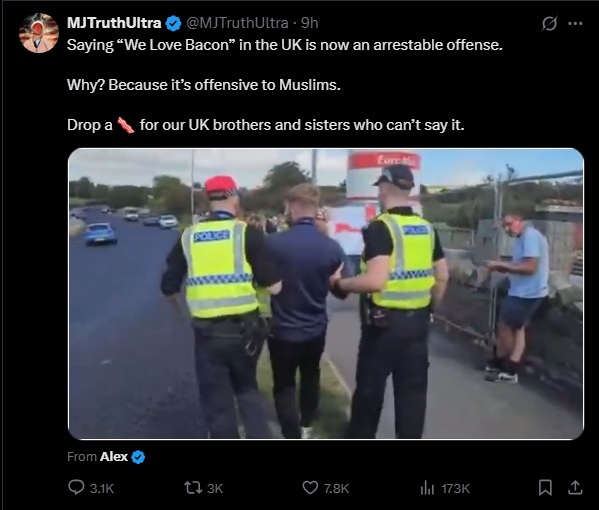Click the MJTruthUltra display name

coord(114,23)
